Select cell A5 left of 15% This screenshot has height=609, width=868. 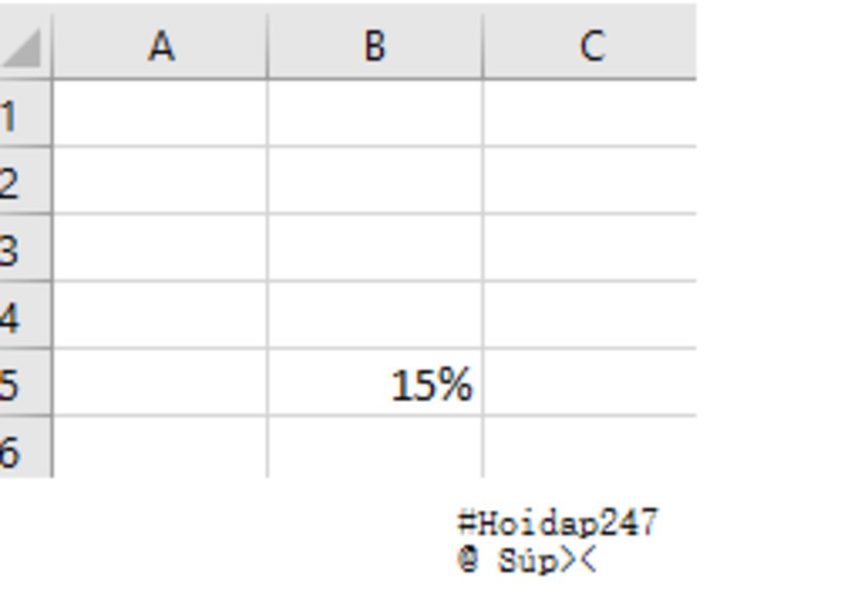tap(160, 383)
